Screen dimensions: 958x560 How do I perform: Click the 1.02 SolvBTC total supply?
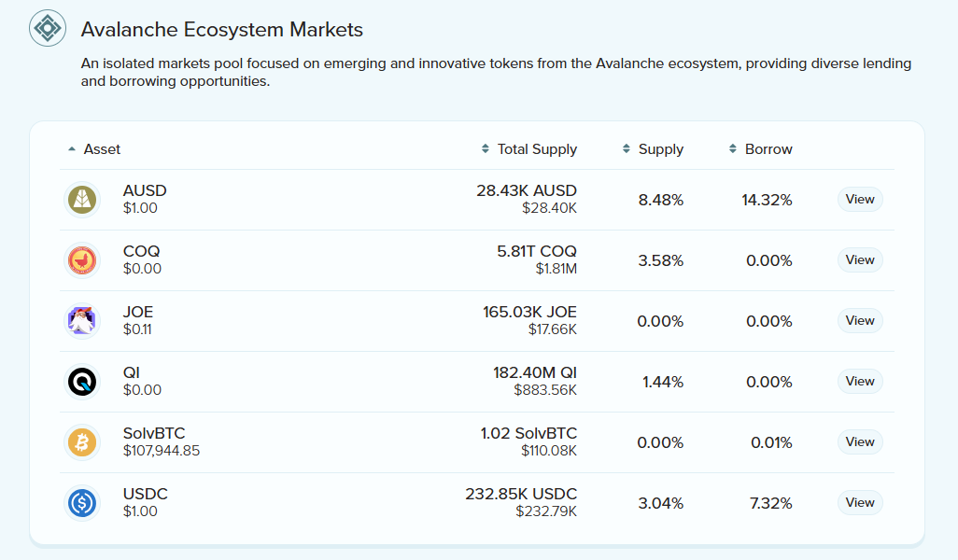pyautogui.click(x=529, y=433)
